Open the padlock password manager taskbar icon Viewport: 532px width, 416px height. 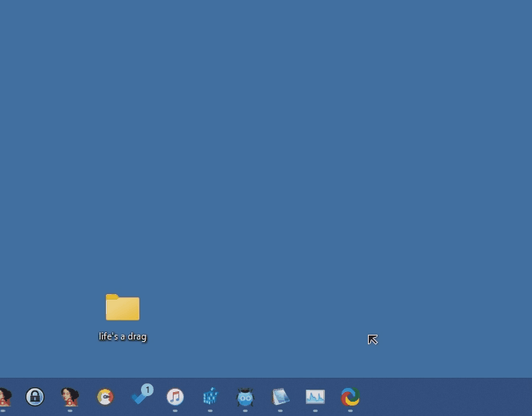coord(35,396)
